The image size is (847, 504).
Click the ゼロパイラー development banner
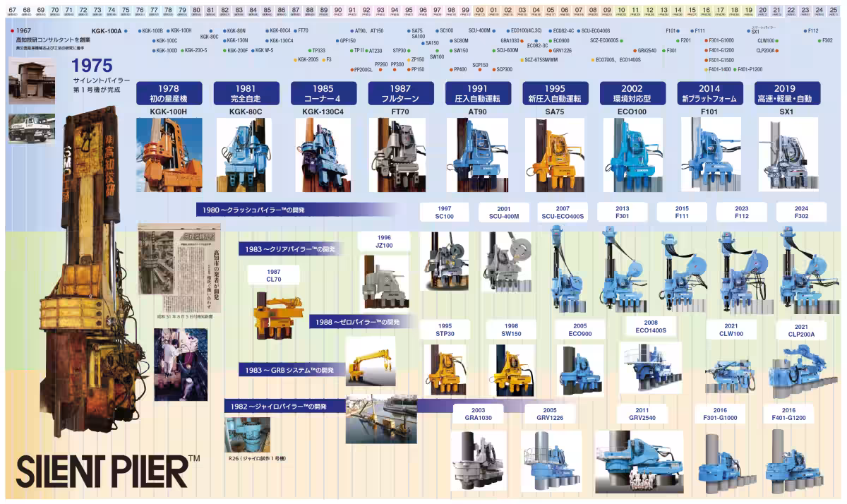[x=358, y=322]
